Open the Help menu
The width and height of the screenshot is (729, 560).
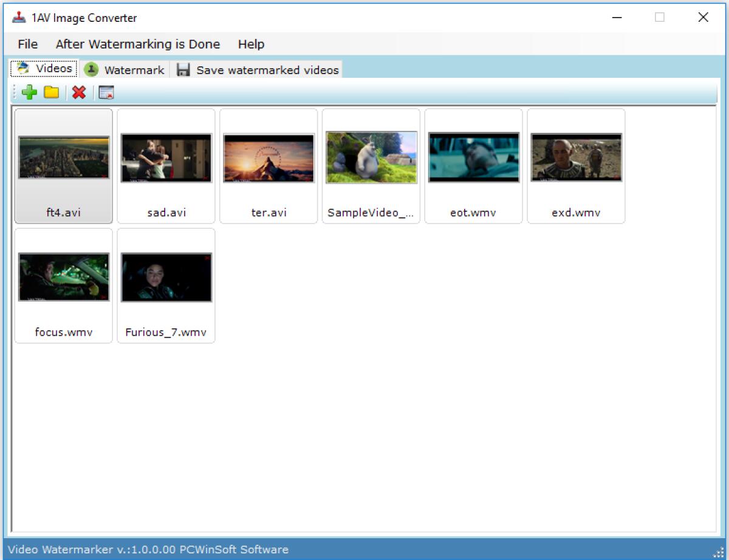tap(251, 44)
